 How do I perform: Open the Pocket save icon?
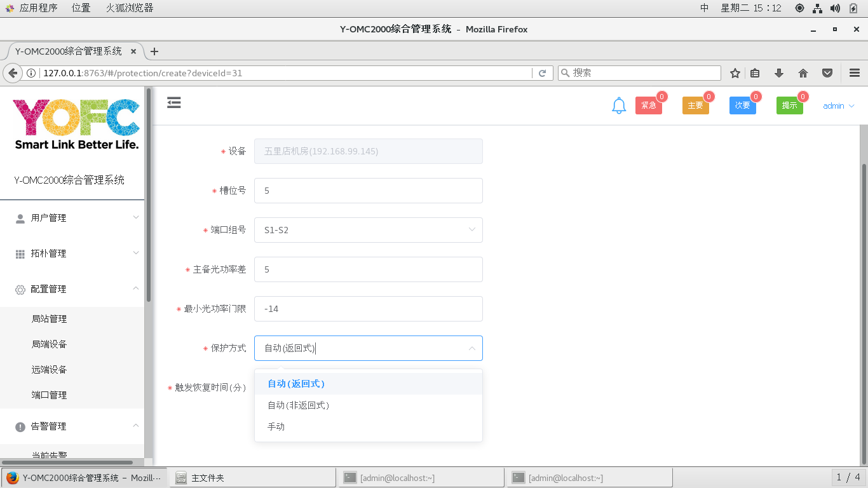[827, 73]
